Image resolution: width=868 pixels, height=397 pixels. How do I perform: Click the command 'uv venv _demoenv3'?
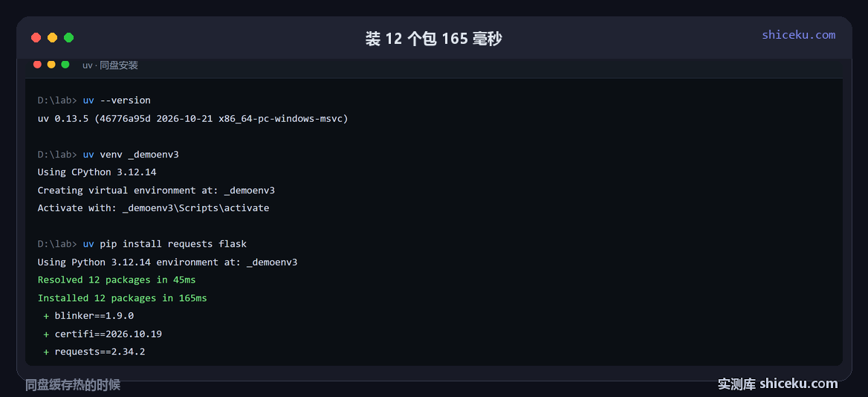pos(131,155)
